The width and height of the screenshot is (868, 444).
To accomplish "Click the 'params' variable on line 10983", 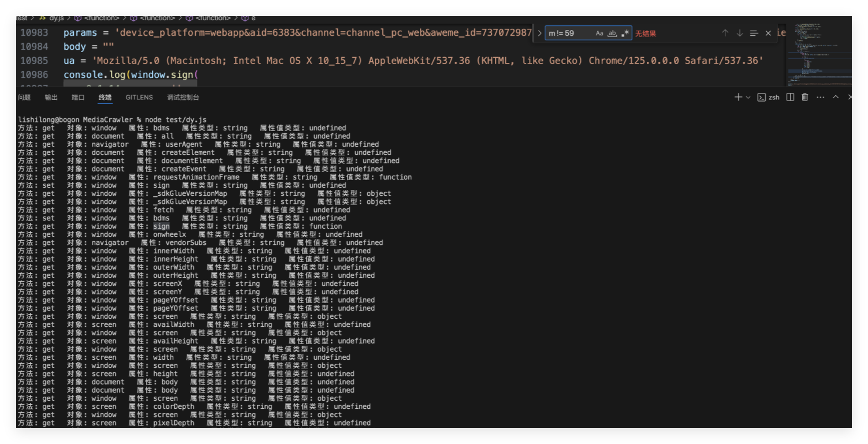I will click(80, 33).
